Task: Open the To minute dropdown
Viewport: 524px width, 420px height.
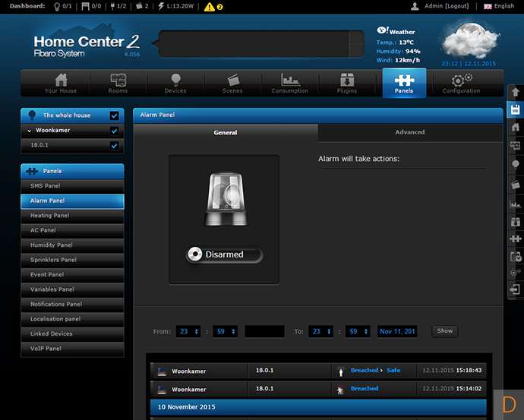Action: click(356, 331)
